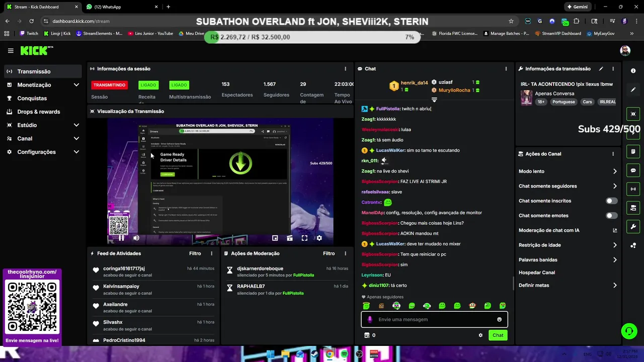
Task: Edit stream info with pencil icon
Action: [x=601, y=69]
